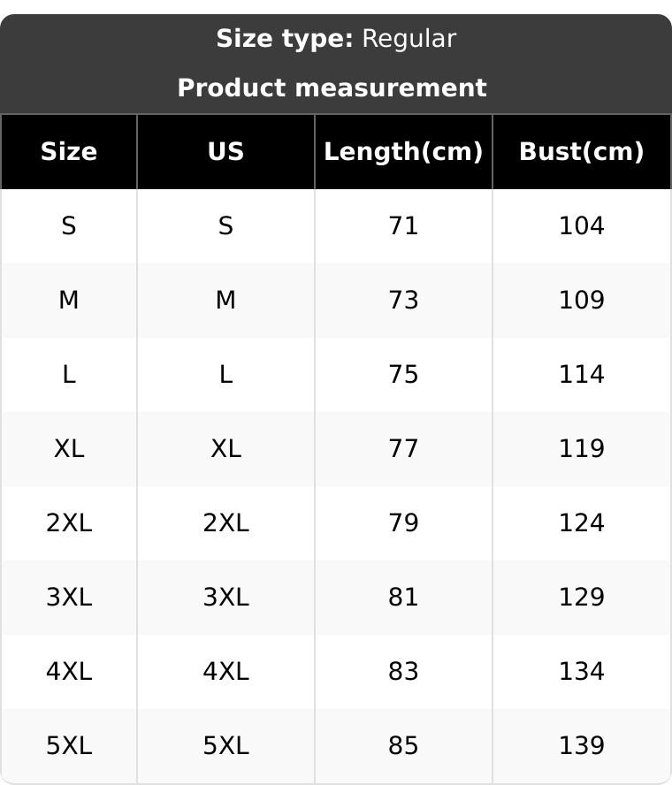The image size is (672, 785).
Task: Click the Product measurement title
Action: (332, 88)
